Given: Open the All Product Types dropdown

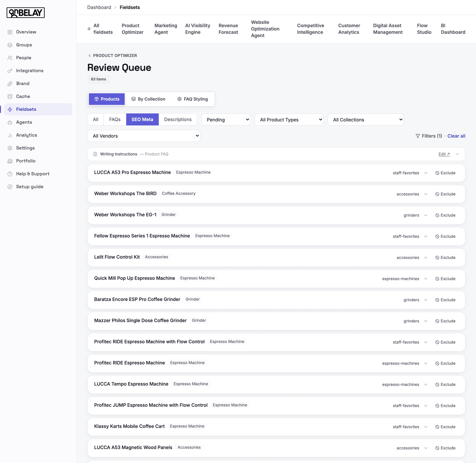Looking at the screenshot, I should (x=289, y=120).
